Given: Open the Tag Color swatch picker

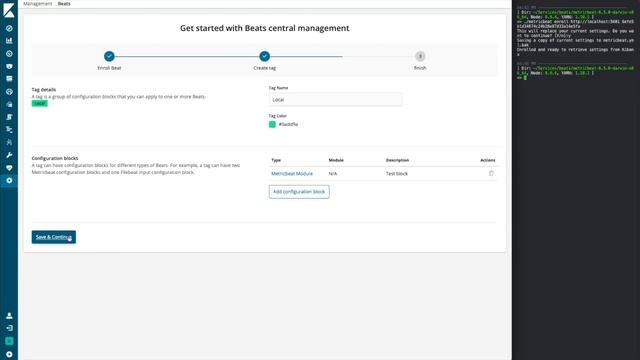Looking at the screenshot, I should coord(272,124).
